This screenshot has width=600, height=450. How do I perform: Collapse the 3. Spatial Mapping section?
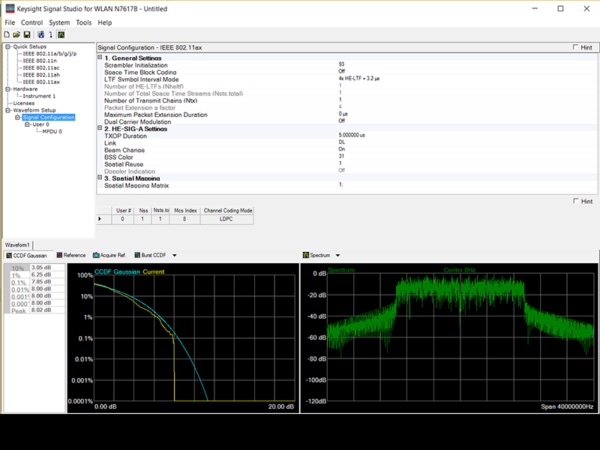[100, 178]
